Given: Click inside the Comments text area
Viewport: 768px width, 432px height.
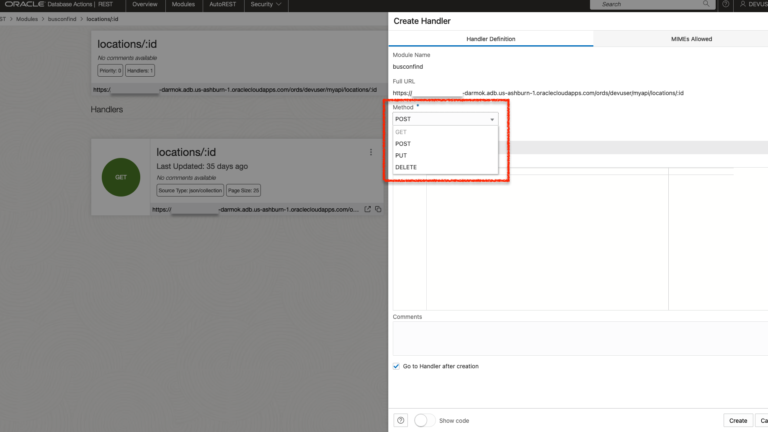Looking at the screenshot, I should (x=580, y=338).
